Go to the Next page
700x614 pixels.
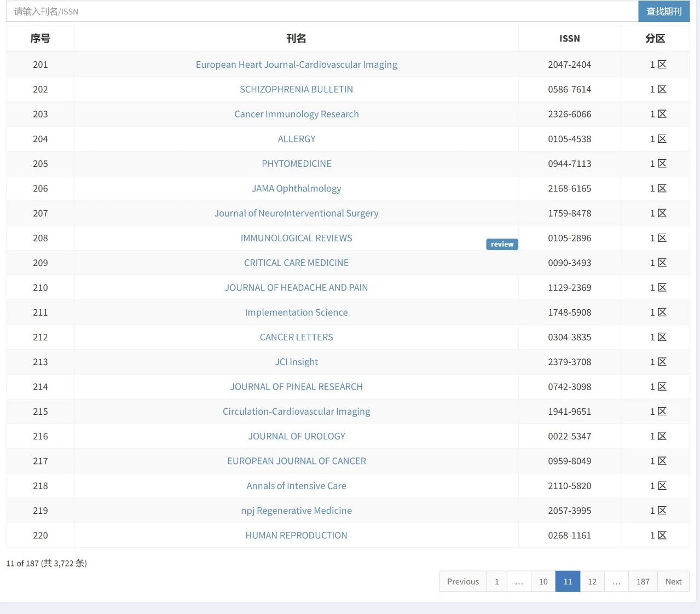tap(673, 581)
